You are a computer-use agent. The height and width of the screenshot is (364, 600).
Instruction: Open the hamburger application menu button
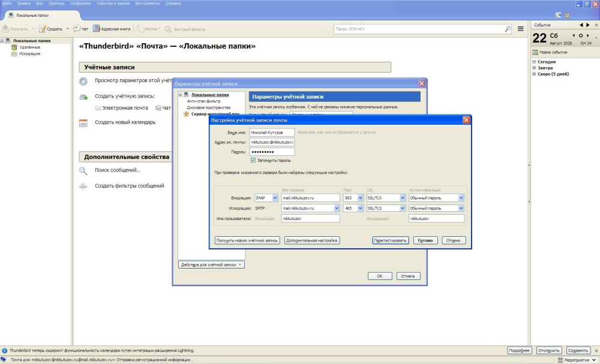[x=520, y=29]
